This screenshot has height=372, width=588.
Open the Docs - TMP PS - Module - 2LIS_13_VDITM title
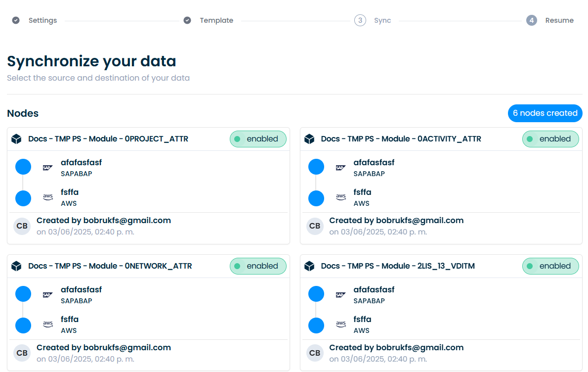coord(397,266)
